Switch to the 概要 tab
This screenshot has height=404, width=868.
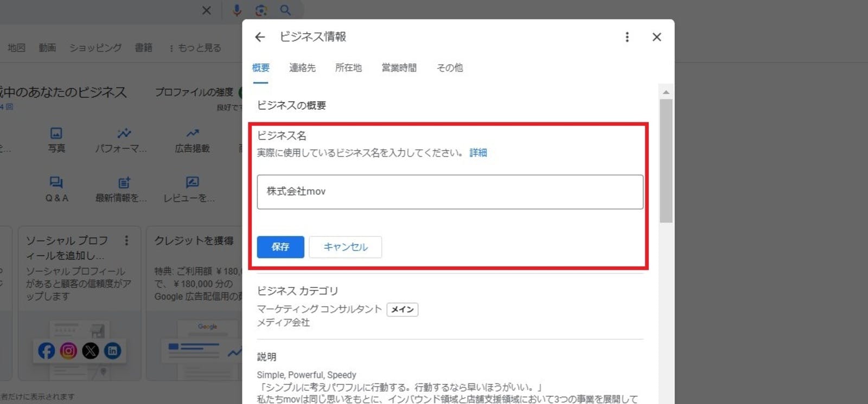click(x=261, y=68)
